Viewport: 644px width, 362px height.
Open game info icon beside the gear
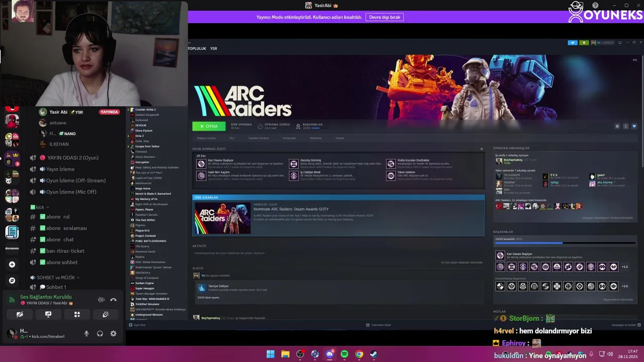pos(626,126)
